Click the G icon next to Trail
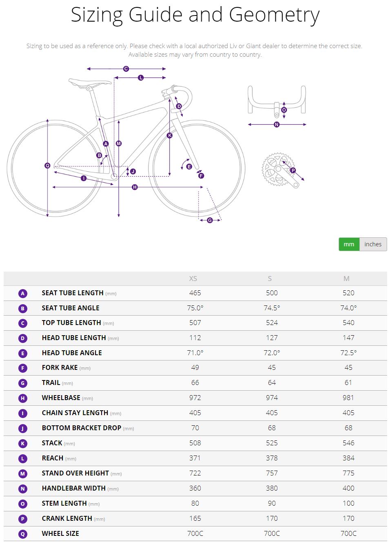Image resolution: width=392 pixels, height=544 pixels. click(x=23, y=383)
